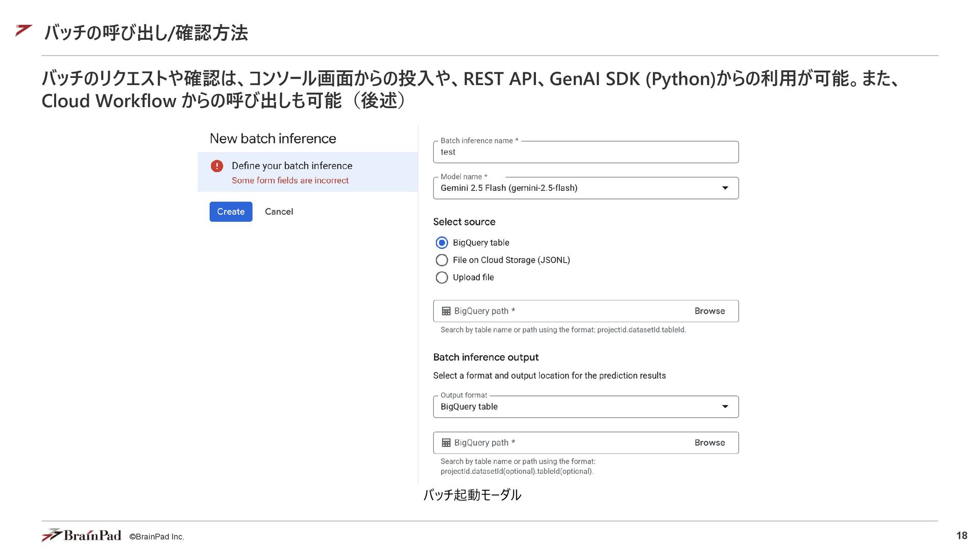Click the バッチ起動モーダル caption
Viewport: 980px width, 551px height.
tap(472, 495)
